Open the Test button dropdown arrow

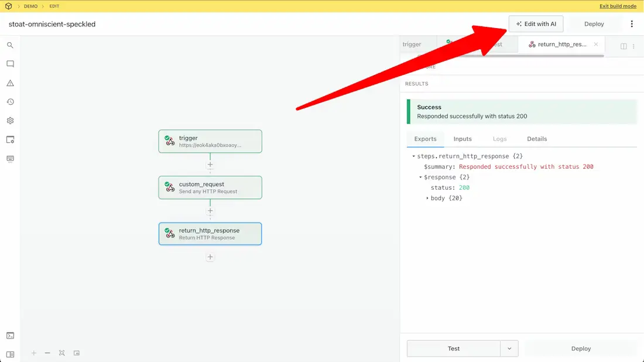point(510,348)
